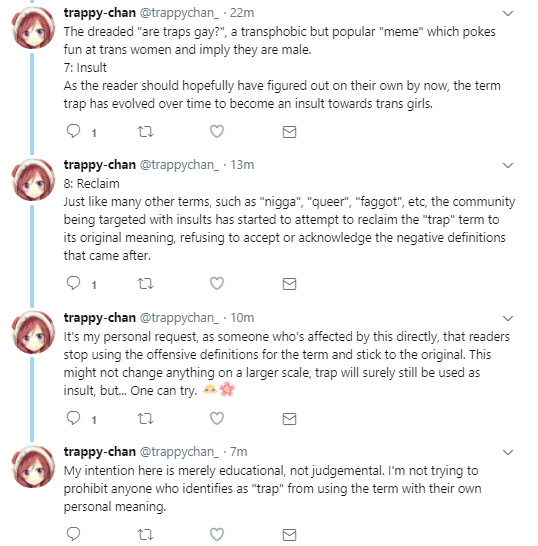Share the 13m Reclaim tweet by message
Image resolution: width=538 pixels, height=546 pixels.
point(289,284)
